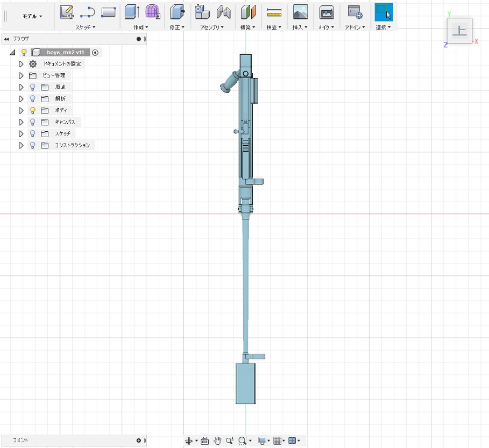The image size is (489, 448).
Task: Toggle visibility of ボディ folder
Action: (32, 110)
